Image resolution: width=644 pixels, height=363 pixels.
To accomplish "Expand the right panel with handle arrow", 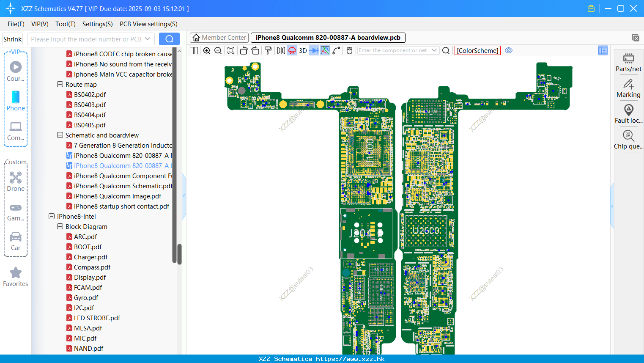I will click(x=612, y=206).
